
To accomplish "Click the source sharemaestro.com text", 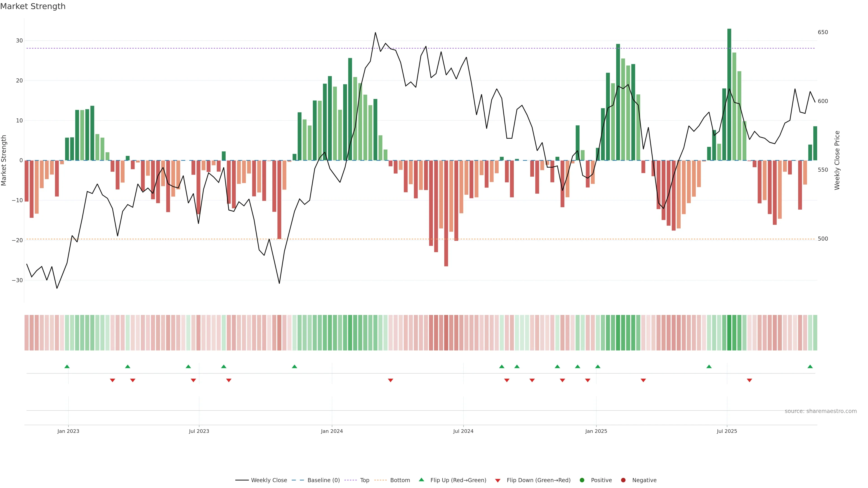I will point(821,411).
